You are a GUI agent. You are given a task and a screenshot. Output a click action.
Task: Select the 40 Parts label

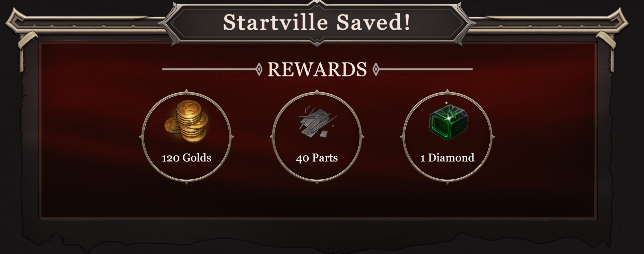[x=317, y=157]
